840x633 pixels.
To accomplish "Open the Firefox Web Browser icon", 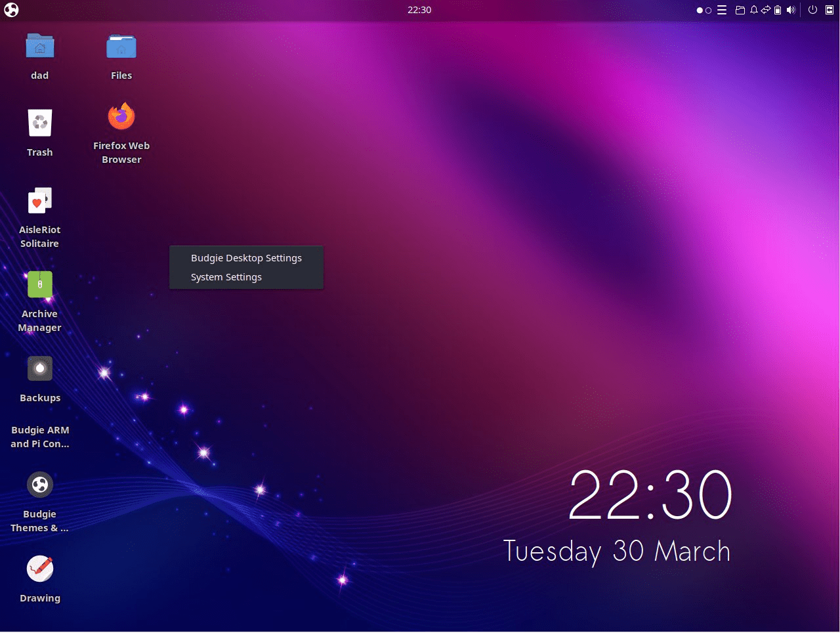I will click(x=121, y=118).
